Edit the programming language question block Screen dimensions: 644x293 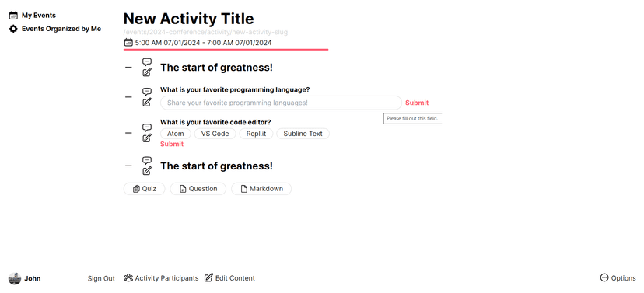pos(147,102)
